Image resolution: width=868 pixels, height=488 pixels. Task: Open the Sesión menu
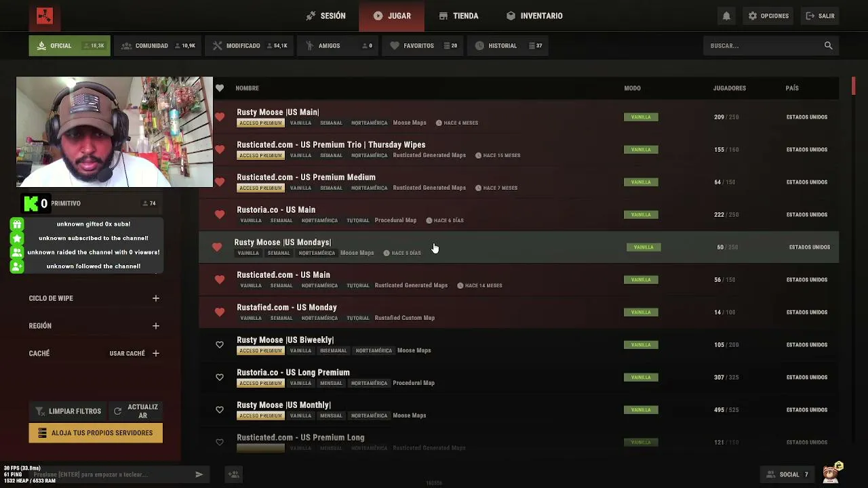[x=325, y=16]
